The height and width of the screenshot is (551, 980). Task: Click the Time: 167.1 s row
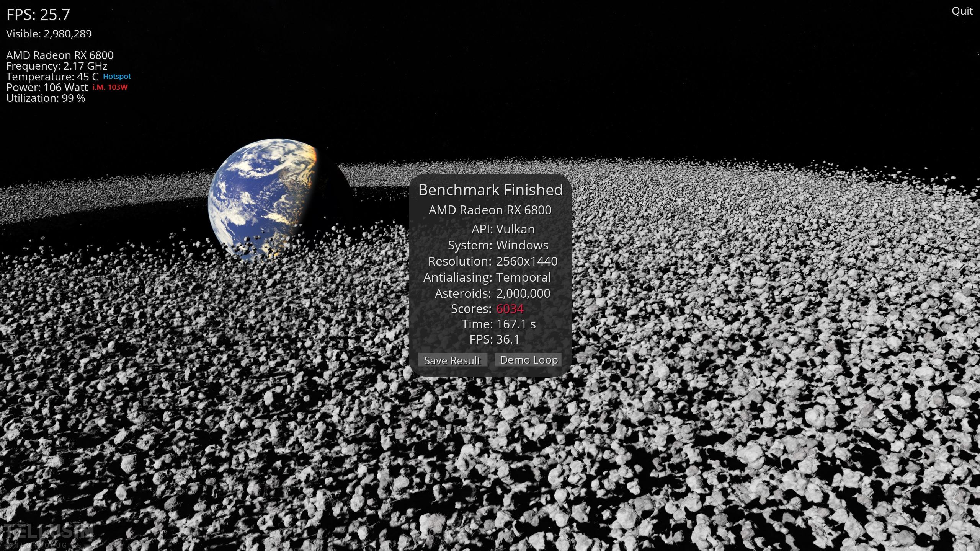pyautogui.click(x=498, y=324)
